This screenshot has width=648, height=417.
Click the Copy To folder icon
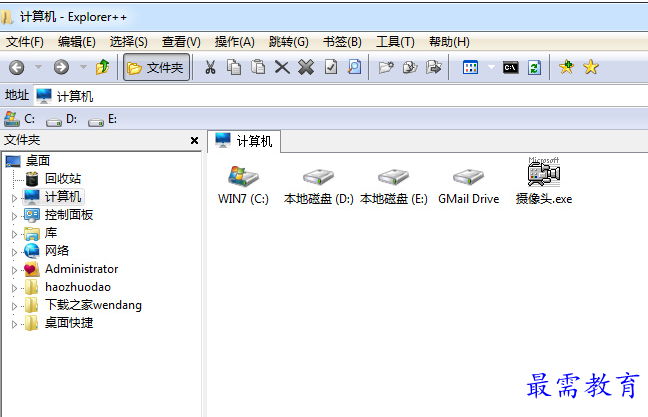[x=410, y=67]
